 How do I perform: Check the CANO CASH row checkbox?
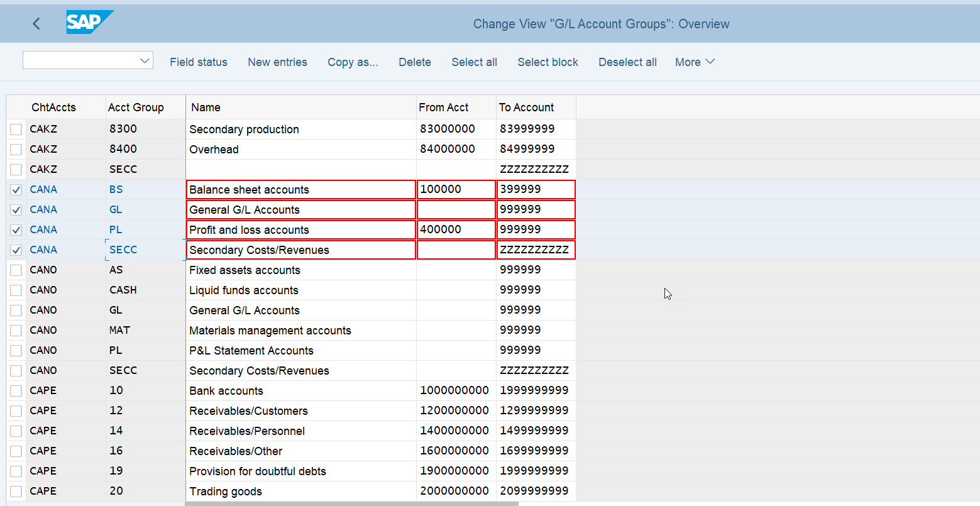[x=16, y=290]
